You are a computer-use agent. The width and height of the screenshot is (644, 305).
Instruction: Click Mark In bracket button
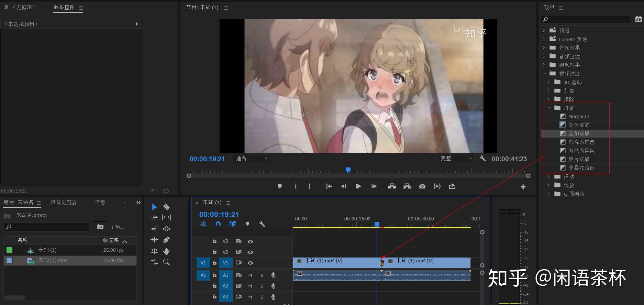(296, 186)
